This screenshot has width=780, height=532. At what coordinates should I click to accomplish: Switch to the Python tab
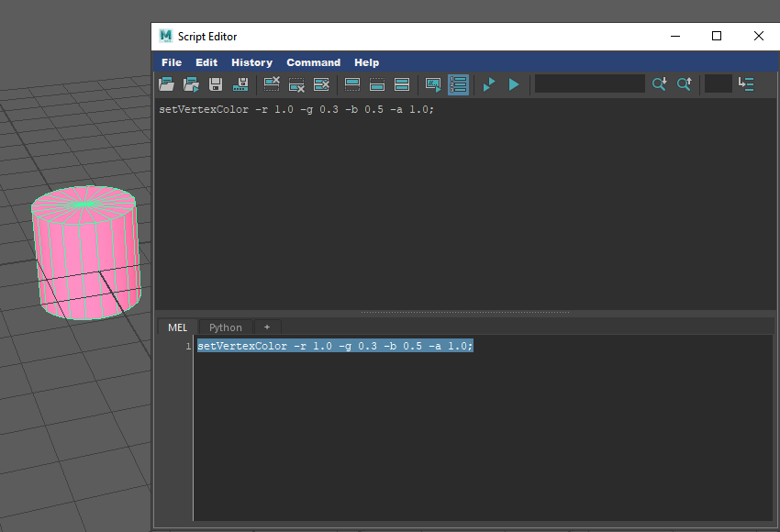225,327
